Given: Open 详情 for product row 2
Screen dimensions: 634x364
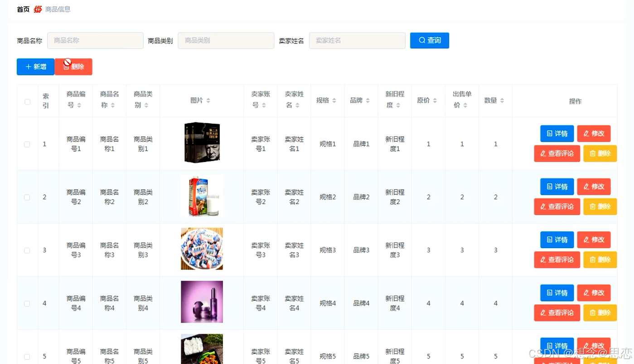Looking at the screenshot, I should (557, 187).
